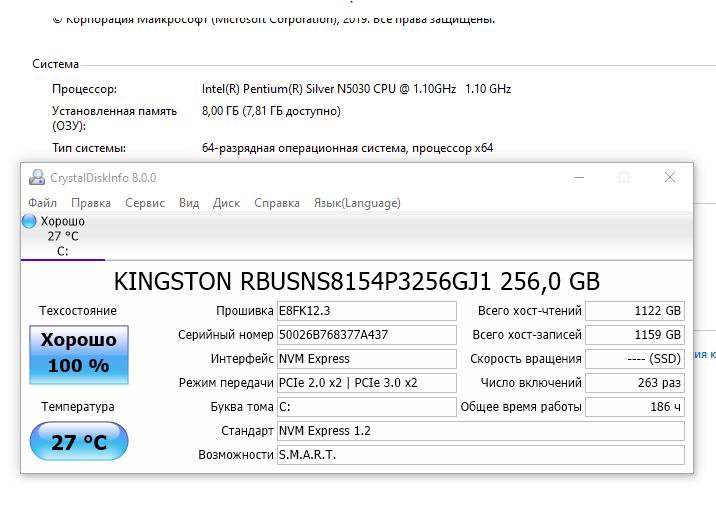Click the S.M.A.R.T. features field

click(x=480, y=455)
